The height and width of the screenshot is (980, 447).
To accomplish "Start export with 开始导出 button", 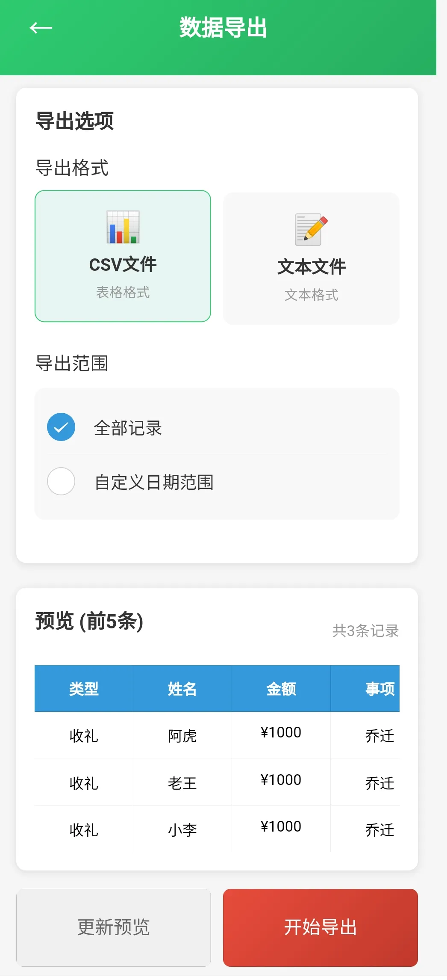I will click(x=321, y=928).
